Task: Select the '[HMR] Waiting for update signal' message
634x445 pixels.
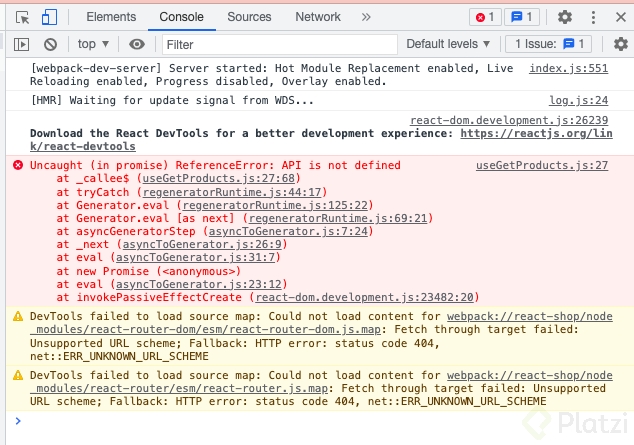Action: coord(172,100)
